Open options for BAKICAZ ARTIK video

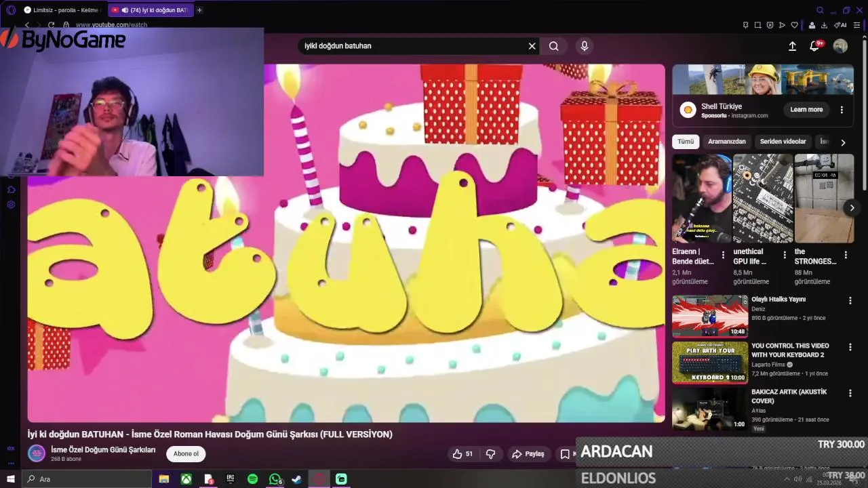pos(850,393)
